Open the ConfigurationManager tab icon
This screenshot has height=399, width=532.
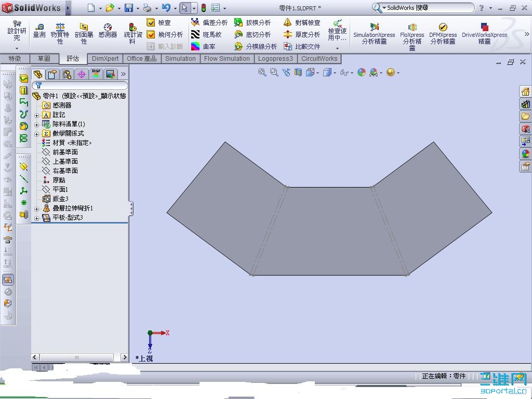pyautogui.click(x=67, y=74)
